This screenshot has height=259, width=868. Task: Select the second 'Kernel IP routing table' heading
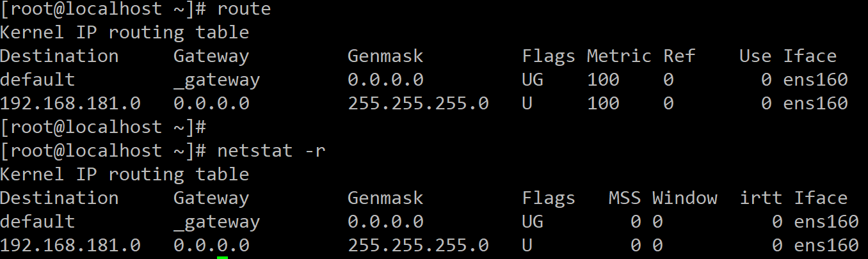(125, 175)
